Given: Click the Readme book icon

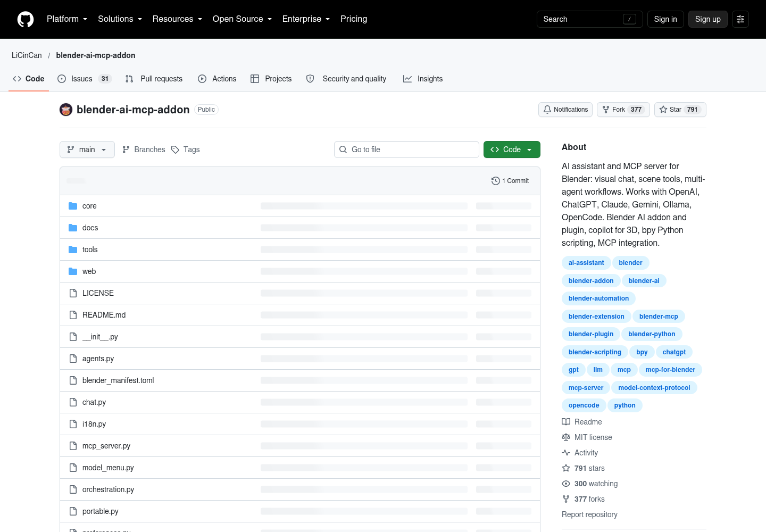Looking at the screenshot, I should pos(566,422).
